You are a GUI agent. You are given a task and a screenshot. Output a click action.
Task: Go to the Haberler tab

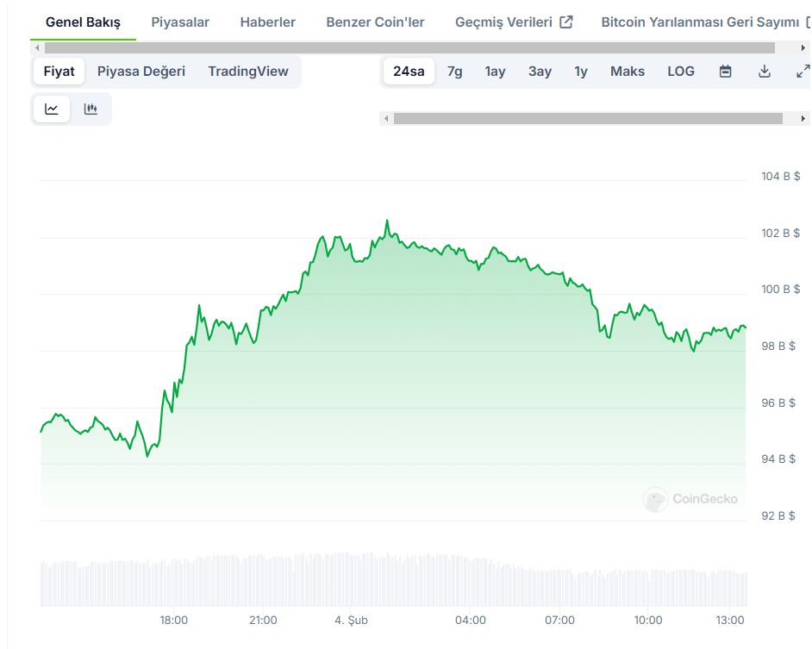pos(268,22)
